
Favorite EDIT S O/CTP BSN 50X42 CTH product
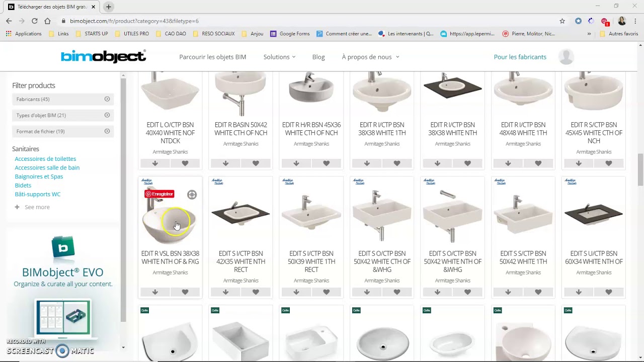pos(397,292)
